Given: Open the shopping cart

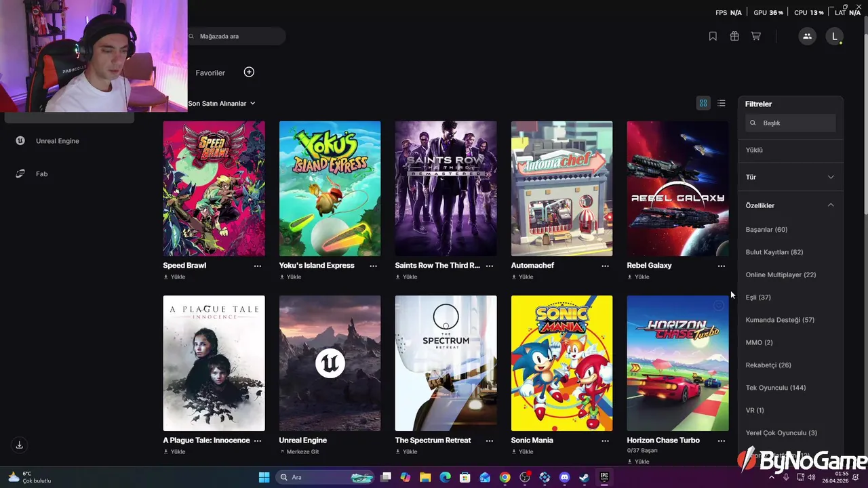Looking at the screenshot, I should tap(756, 37).
